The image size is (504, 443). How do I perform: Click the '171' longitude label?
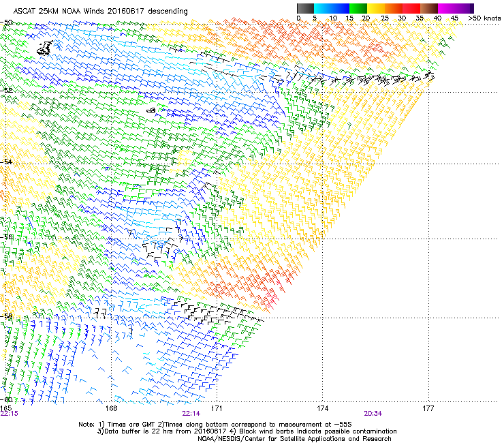(217, 408)
